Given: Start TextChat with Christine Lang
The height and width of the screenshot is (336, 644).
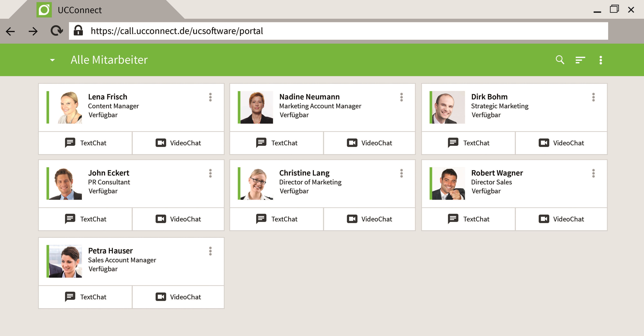Looking at the screenshot, I should pyautogui.click(x=277, y=219).
